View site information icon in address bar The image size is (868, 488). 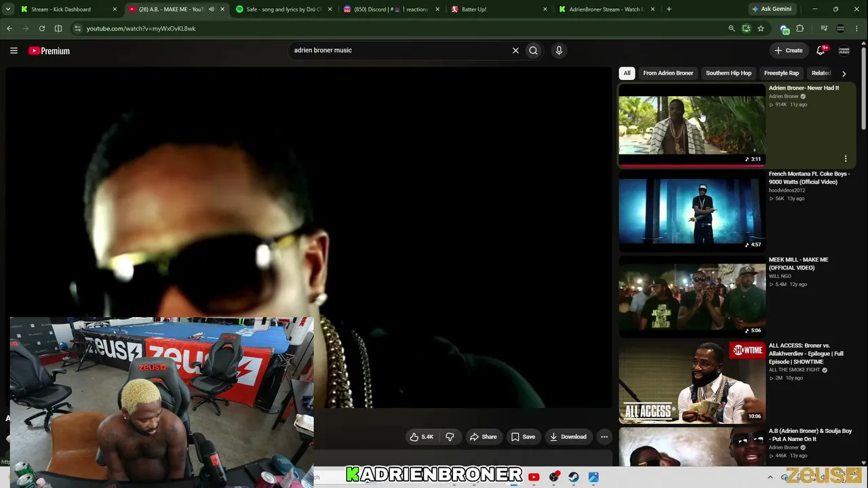tap(77, 28)
